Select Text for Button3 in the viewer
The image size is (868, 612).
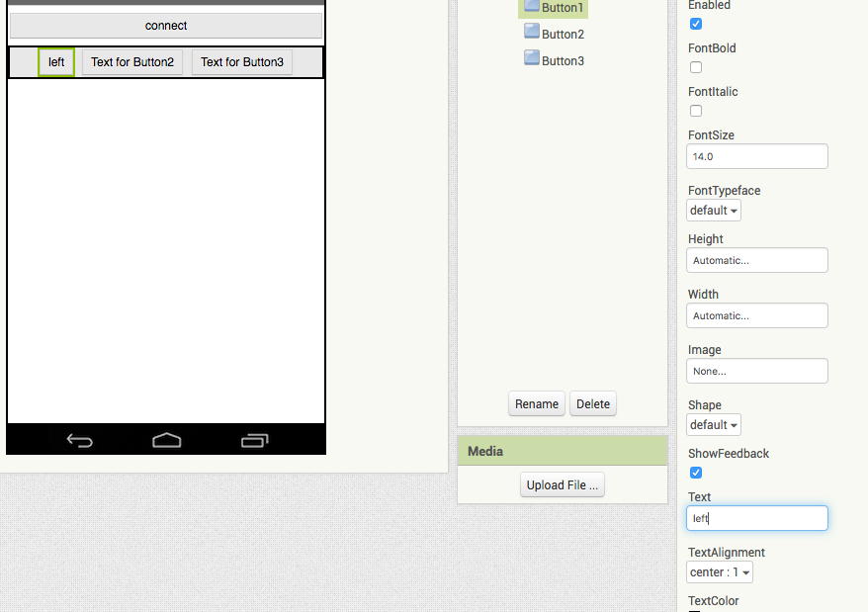tap(242, 62)
